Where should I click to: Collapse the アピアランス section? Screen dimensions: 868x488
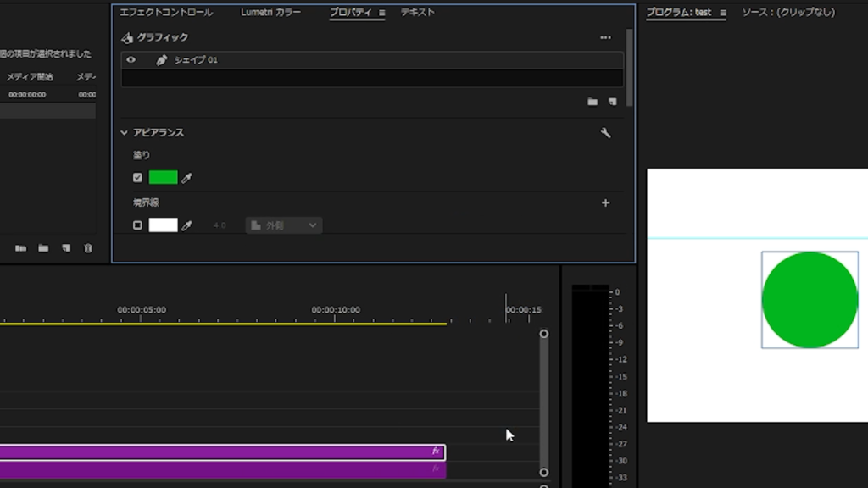coord(124,133)
